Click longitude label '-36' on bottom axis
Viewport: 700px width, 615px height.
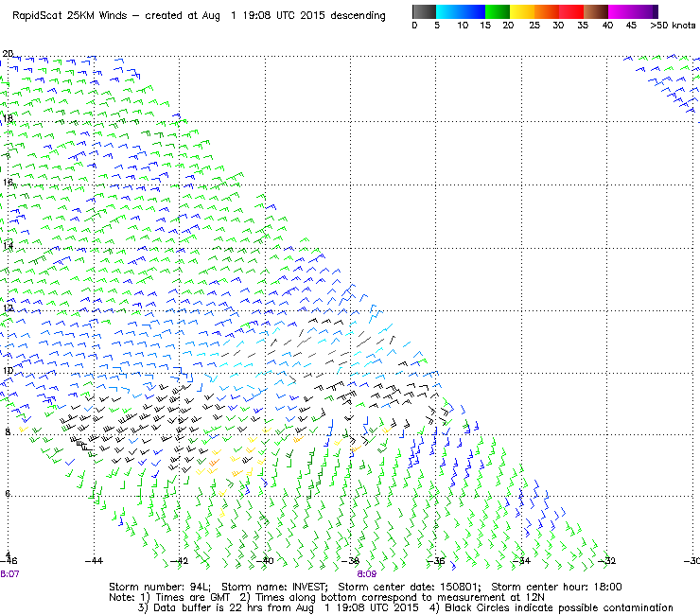(x=436, y=560)
